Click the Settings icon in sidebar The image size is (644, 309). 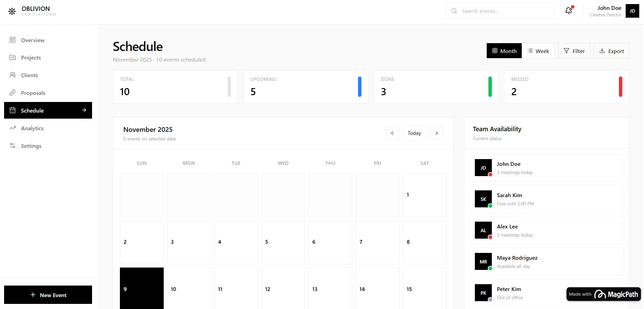pos(13,146)
